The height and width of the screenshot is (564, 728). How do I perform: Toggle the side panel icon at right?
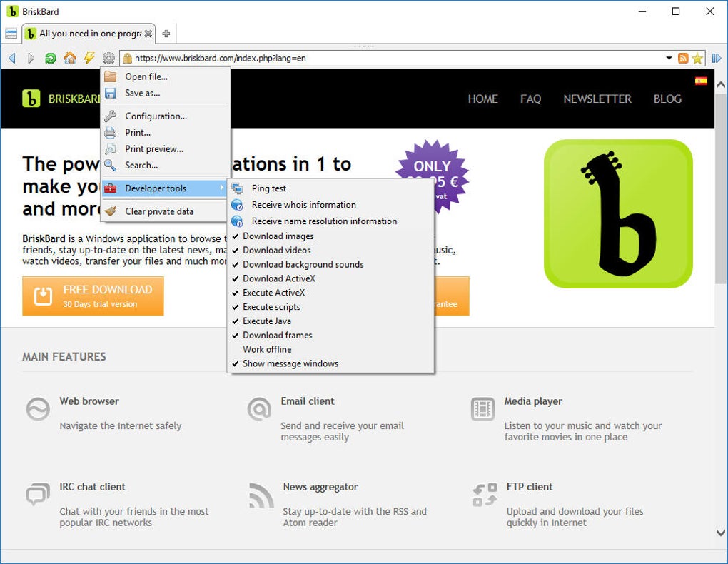tap(717, 58)
